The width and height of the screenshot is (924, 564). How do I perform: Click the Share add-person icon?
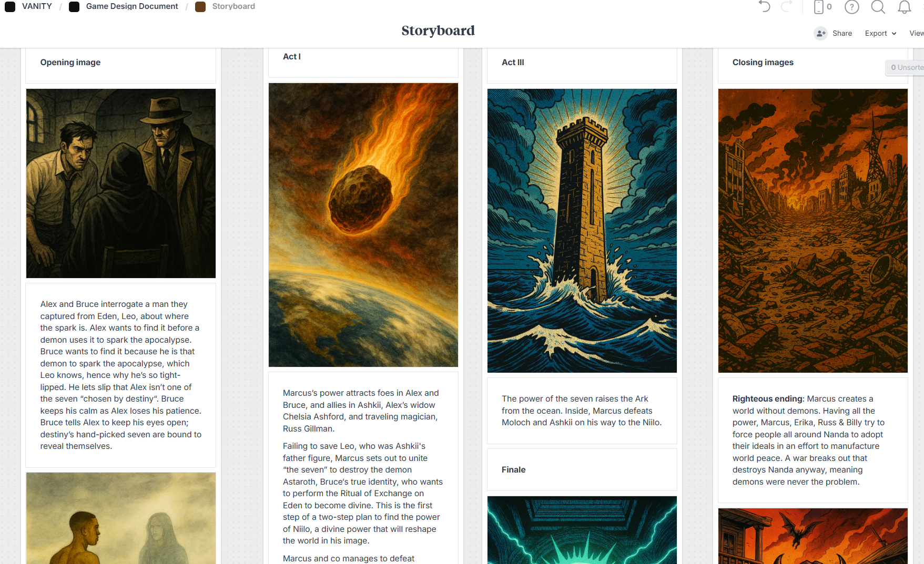tap(820, 33)
